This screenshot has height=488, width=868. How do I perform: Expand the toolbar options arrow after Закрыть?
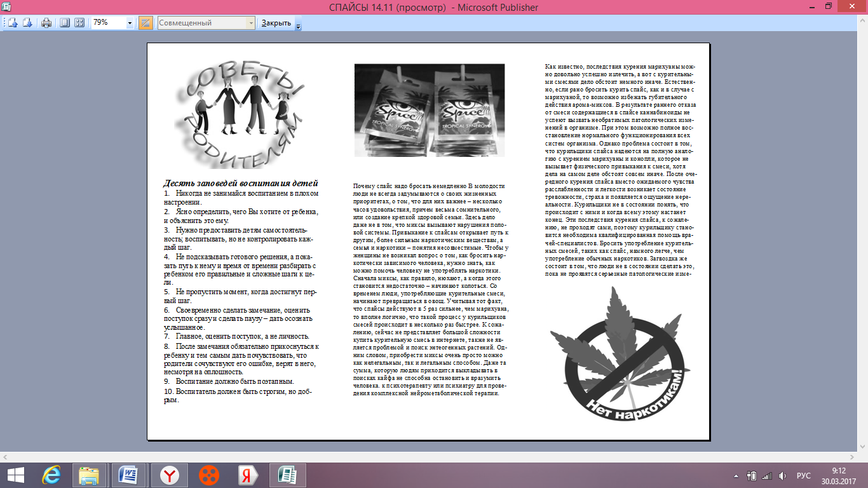point(298,25)
